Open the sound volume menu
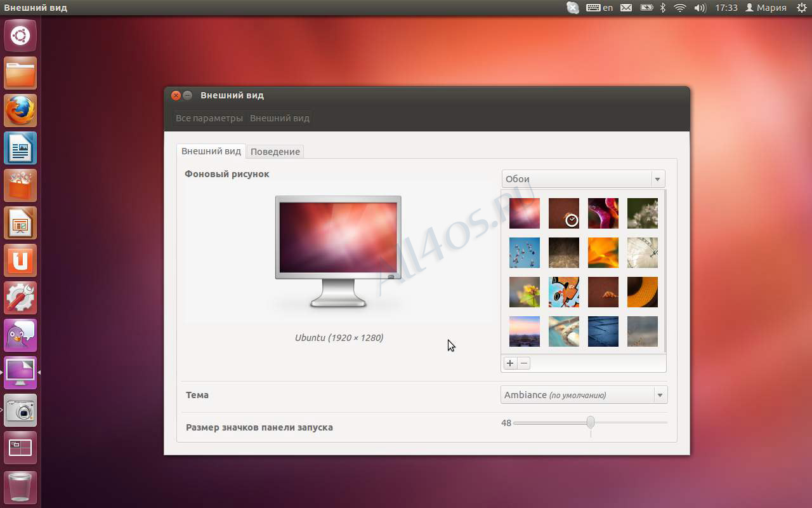This screenshot has width=812, height=508. pos(700,8)
